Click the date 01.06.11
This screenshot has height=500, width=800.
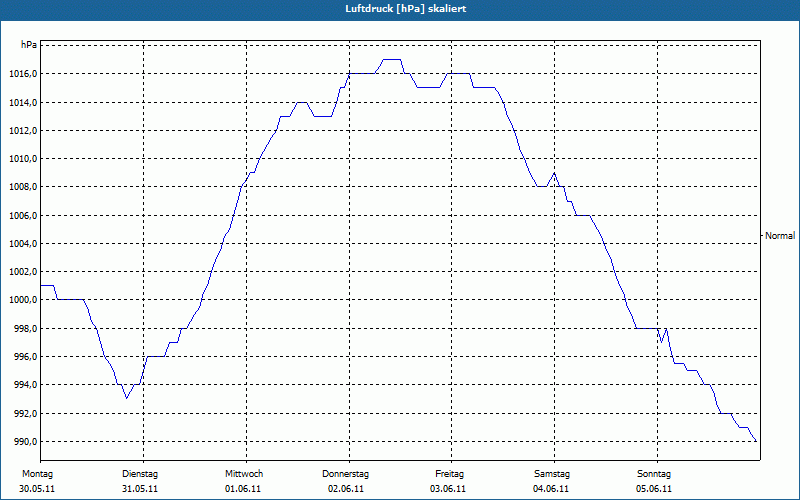point(243,489)
